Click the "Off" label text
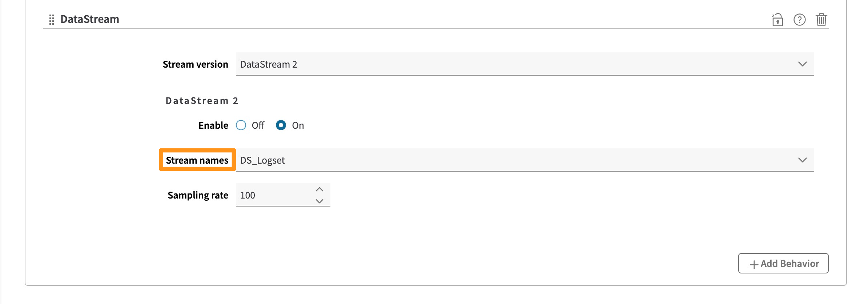This screenshot has height=304, width=868. (x=258, y=125)
